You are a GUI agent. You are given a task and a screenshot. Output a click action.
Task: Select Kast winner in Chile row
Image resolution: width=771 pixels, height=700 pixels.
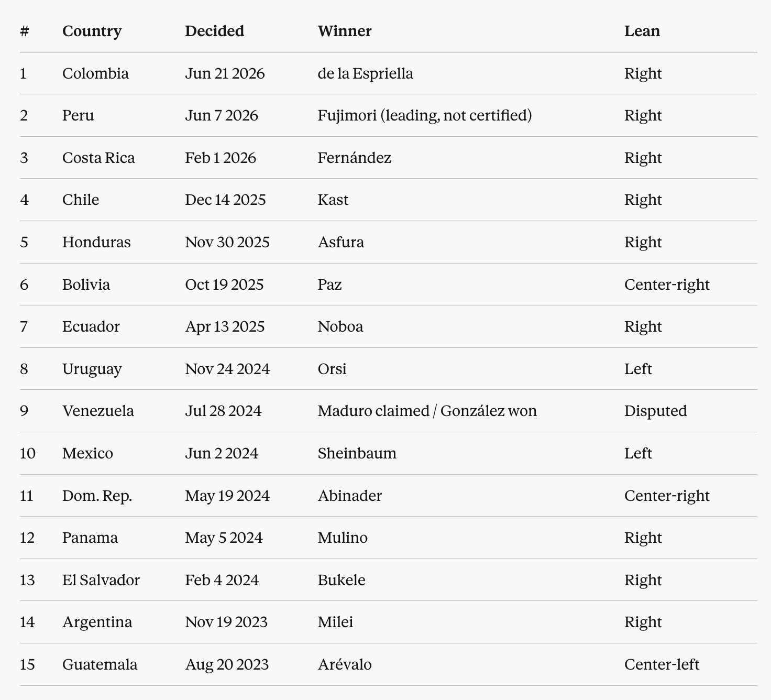pyautogui.click(x=333, y=200)
